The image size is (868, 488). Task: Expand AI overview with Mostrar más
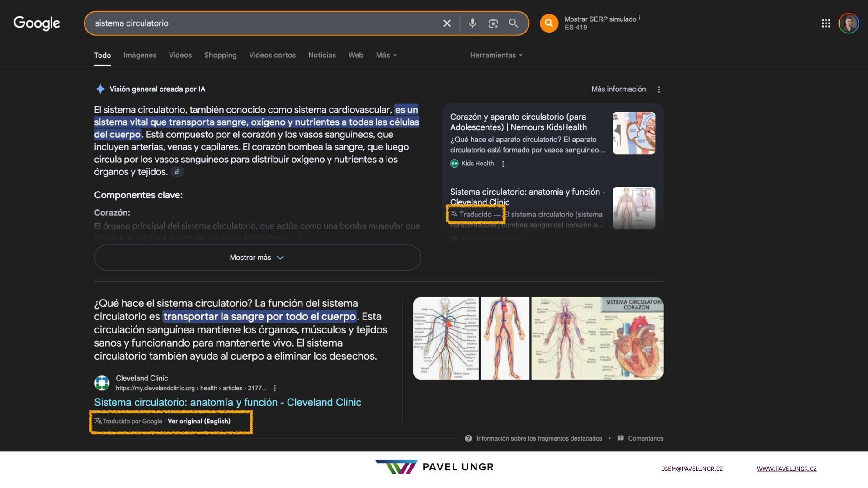257,258
